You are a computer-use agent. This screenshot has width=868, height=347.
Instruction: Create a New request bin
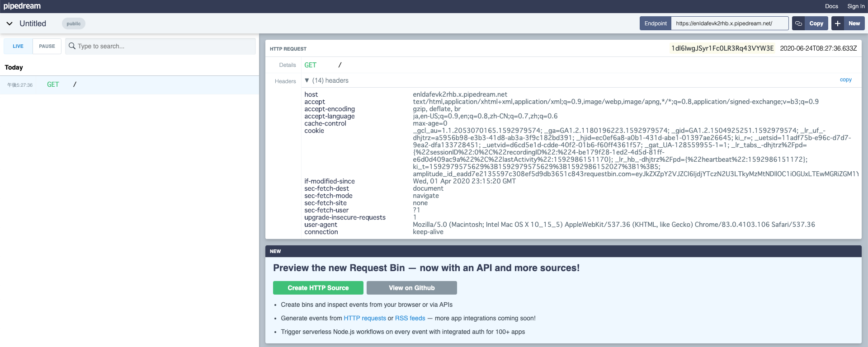[854, 23]
